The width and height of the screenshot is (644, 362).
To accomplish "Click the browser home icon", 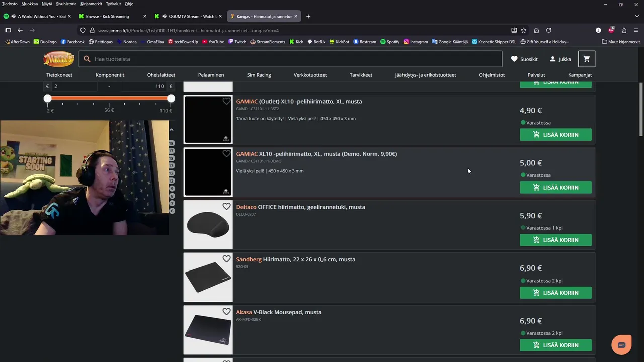I will tap(536, 30).
